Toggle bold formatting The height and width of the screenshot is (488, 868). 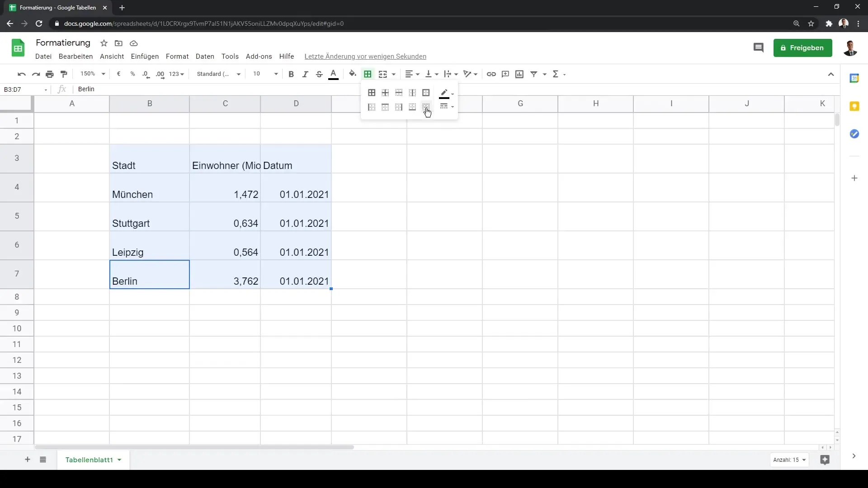291,74
